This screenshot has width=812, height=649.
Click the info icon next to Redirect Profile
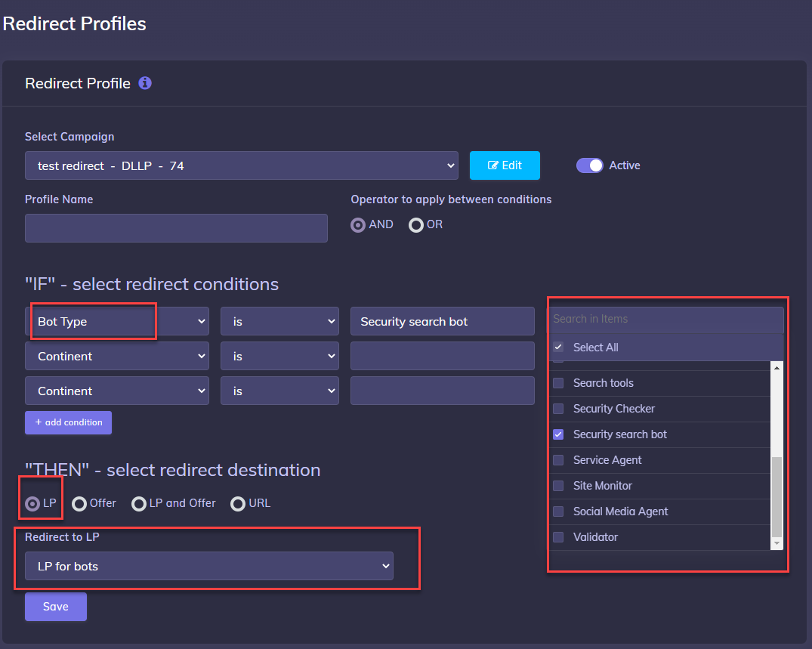point(144,83)
